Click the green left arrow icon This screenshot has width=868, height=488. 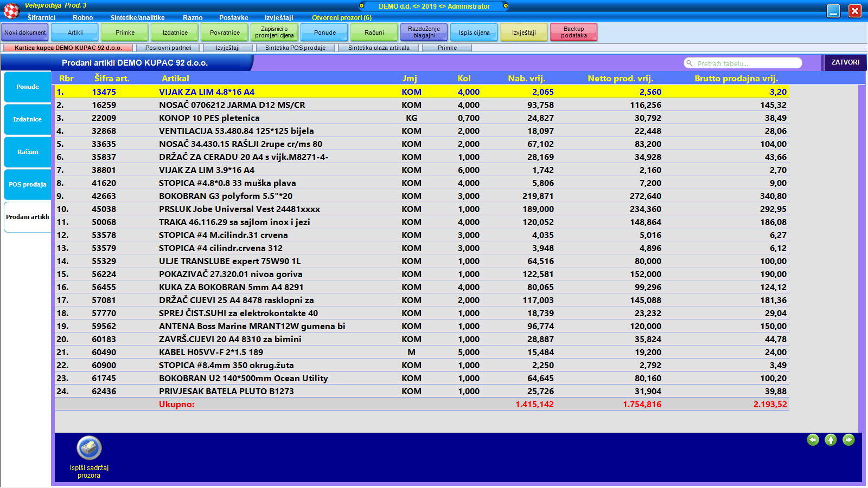[813, 440]
